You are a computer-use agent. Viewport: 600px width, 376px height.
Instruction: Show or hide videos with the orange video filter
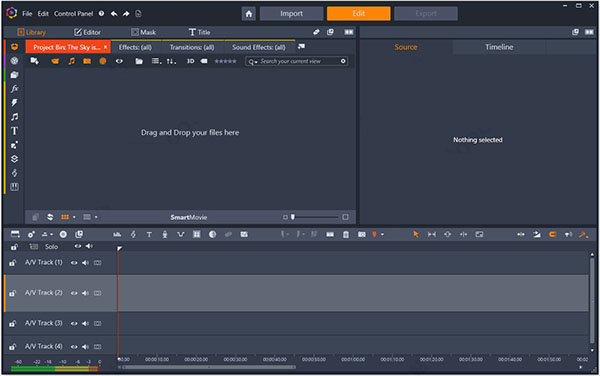click(x=55, y=61)
